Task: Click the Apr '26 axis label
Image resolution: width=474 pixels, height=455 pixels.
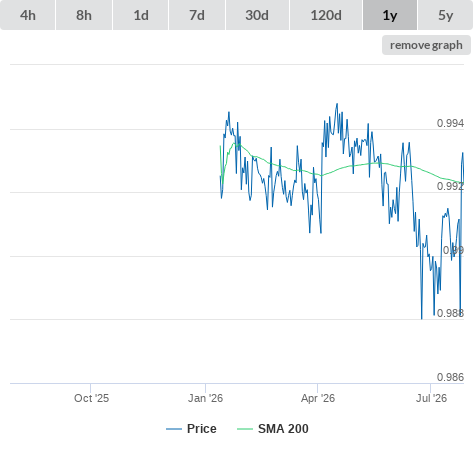Action: pos(318,398)
